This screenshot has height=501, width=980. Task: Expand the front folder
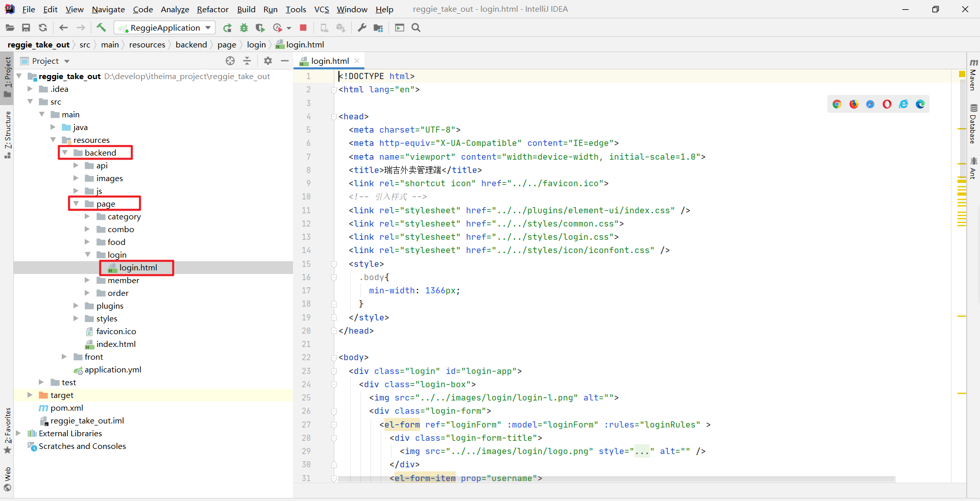coord(64,357)
